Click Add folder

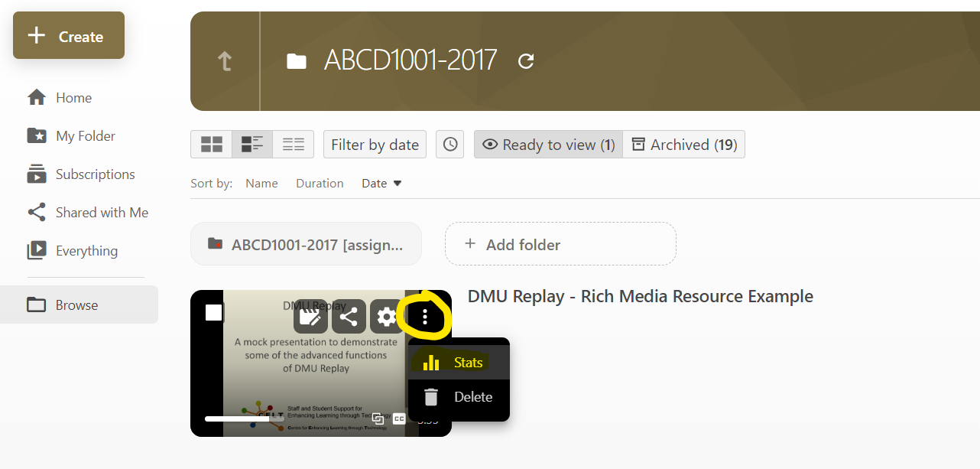(x=560, y=244)
